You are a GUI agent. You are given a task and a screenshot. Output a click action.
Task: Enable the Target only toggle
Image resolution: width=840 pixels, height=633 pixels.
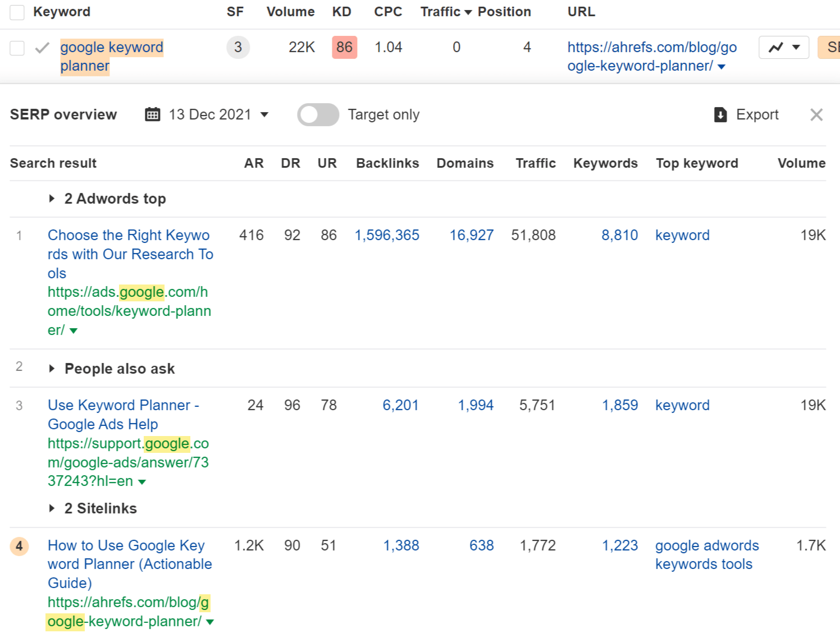tap(317, 114)
